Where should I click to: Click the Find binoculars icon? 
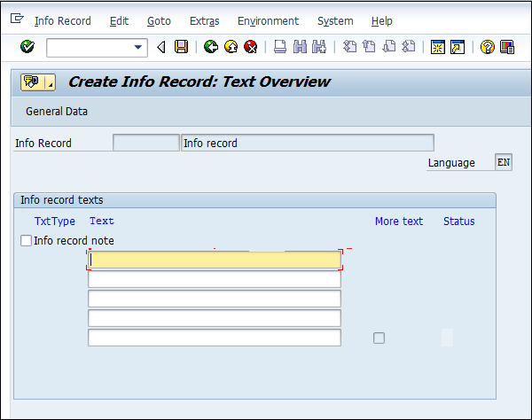point(300,47)
